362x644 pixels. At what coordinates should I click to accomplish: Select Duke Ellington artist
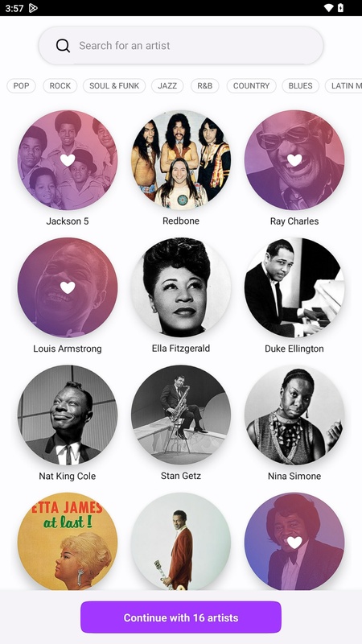click(x=294, y=287)
